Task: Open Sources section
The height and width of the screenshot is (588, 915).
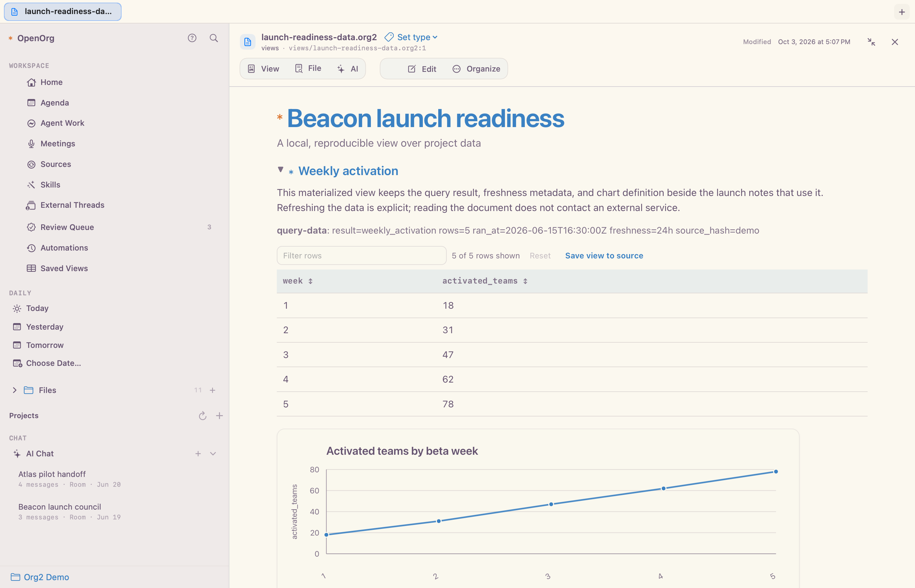Action: pyautogui.click(x=49, y=164)
